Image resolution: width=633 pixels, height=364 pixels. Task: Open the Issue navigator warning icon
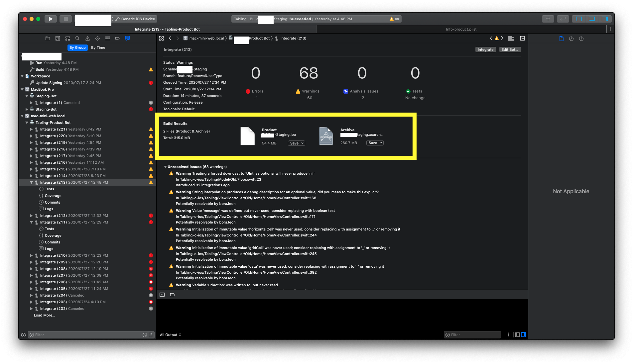tap(87, 39)
